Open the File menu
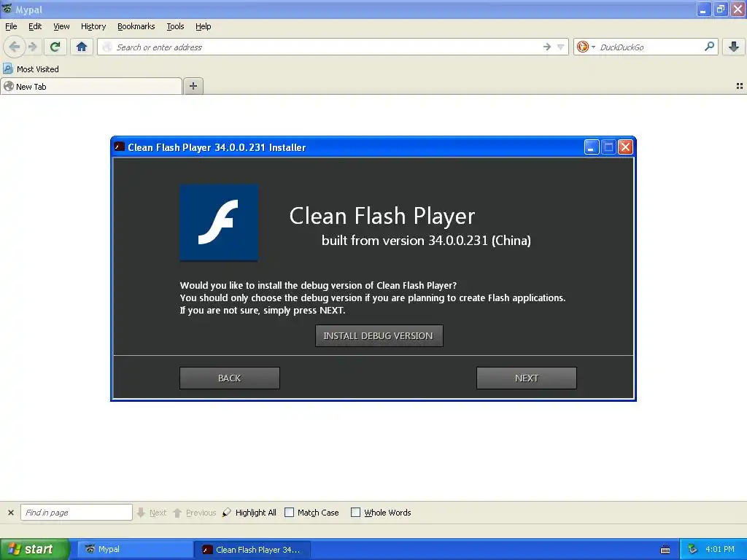This screenshot has width=747, height=560. point(11,26)
